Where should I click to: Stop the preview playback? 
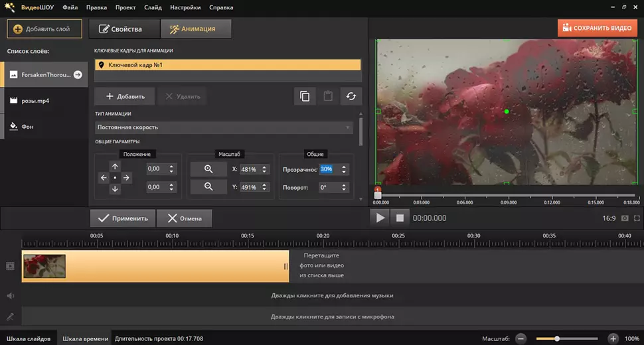pos(400,218)
